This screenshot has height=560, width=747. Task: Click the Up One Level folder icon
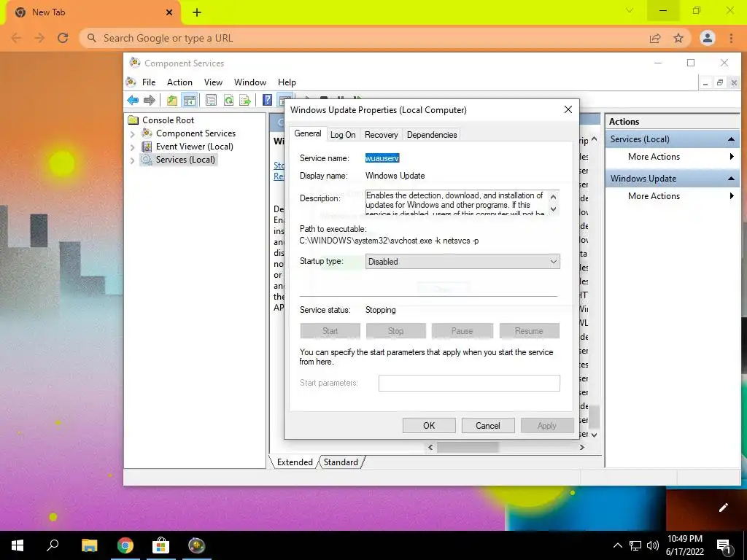pos(172,100)
